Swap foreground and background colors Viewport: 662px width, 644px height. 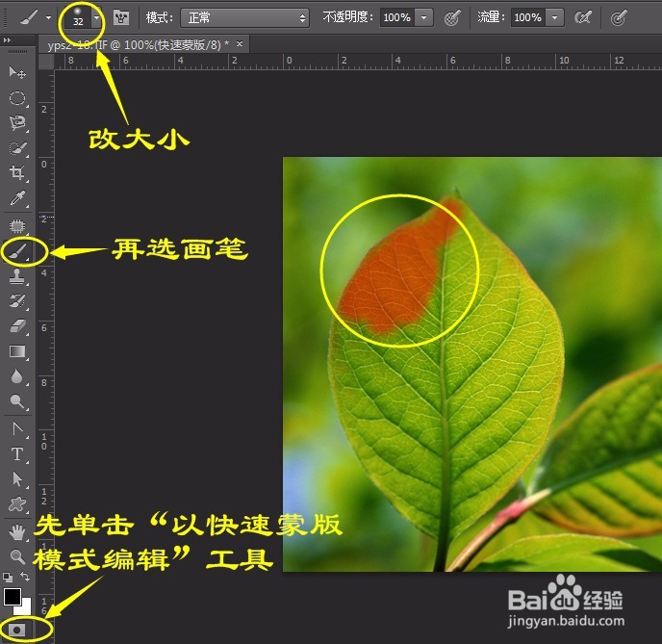pos(25,577)
